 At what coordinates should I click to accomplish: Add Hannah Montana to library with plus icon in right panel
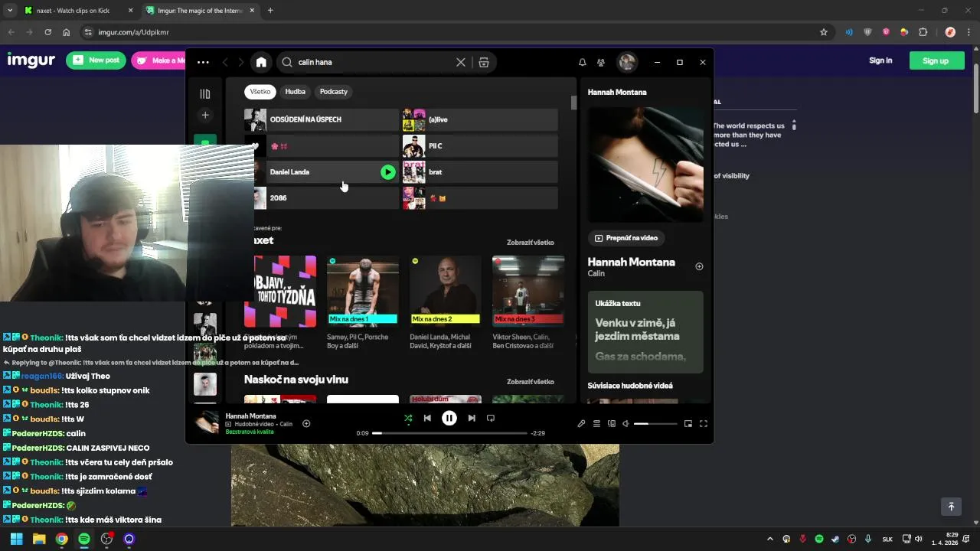(698, 266)
